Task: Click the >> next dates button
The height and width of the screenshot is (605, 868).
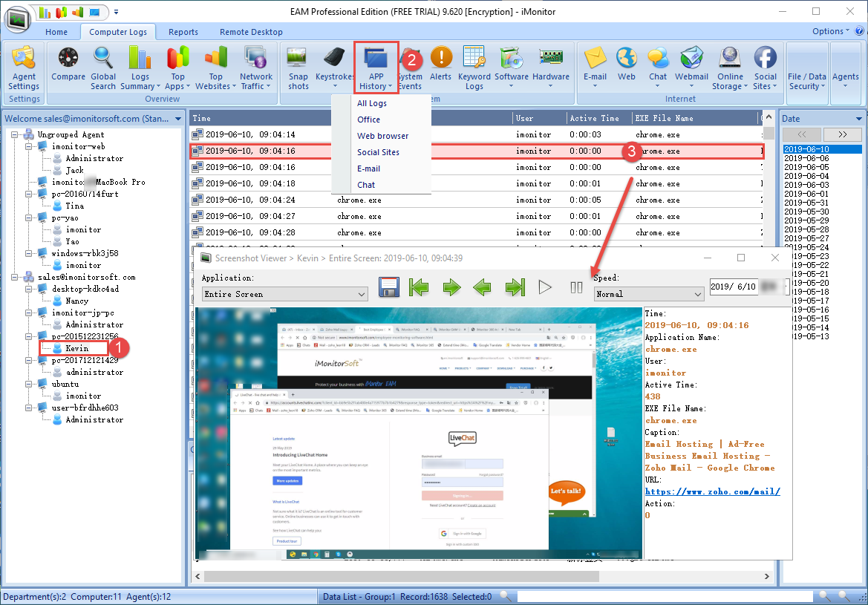Action: 843,134
